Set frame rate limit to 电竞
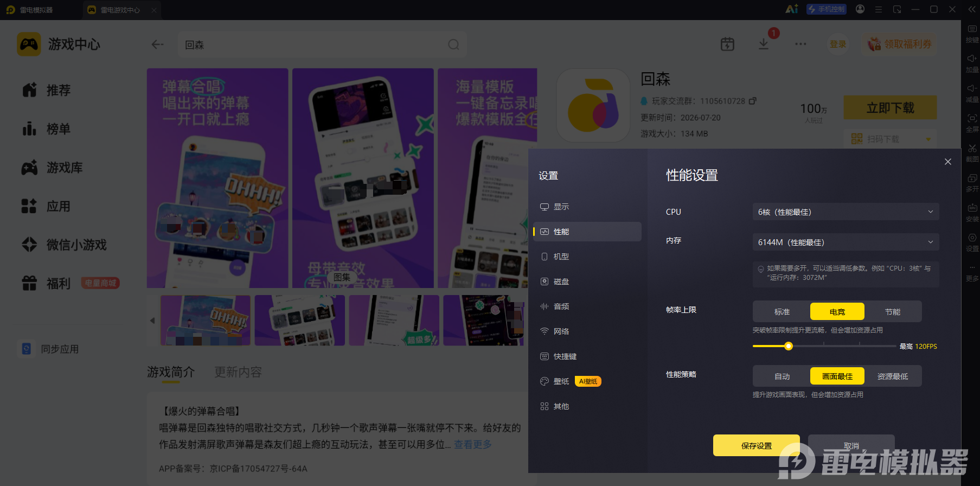The width and height of the screenshot is (980, 486). [x=837, y=312]
